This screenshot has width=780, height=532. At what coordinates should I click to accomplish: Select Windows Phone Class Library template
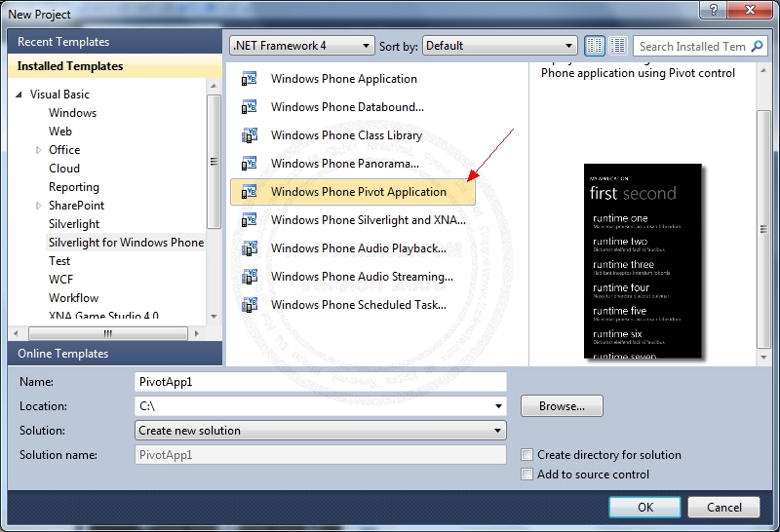(346, 135)
